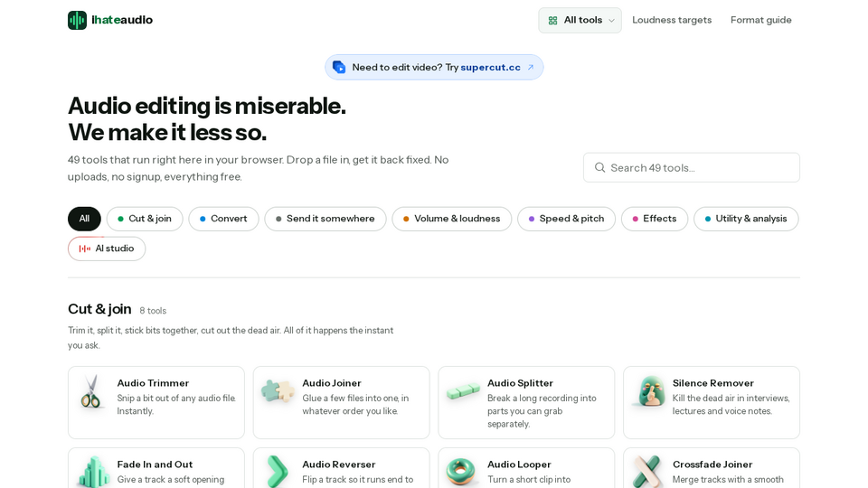The height and width of the screenshot is (488, 868).
Task: Open the Audio Splitter tool card
Action: [x=526, y=402]
